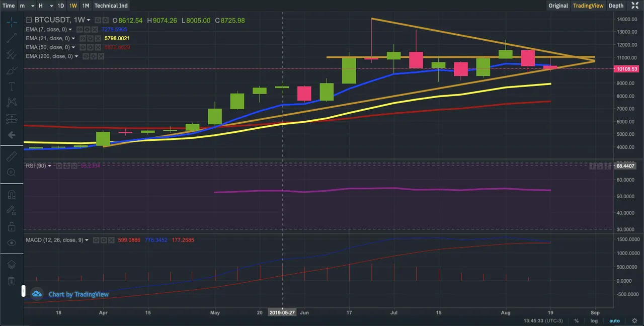This screenshot has height=326, width=644.
Task: Hide the BTCUSDT main series
Action: [98, 20]
